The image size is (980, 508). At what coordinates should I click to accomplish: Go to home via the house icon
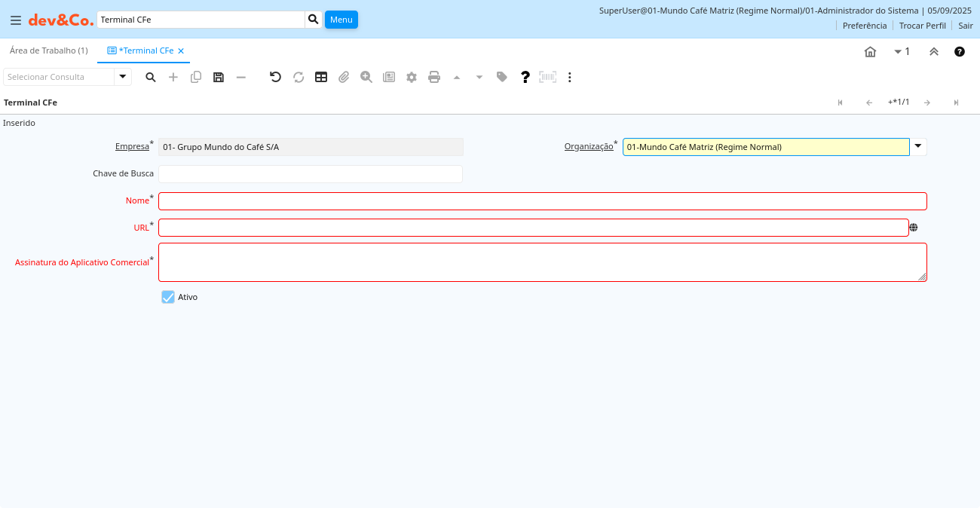870,52
